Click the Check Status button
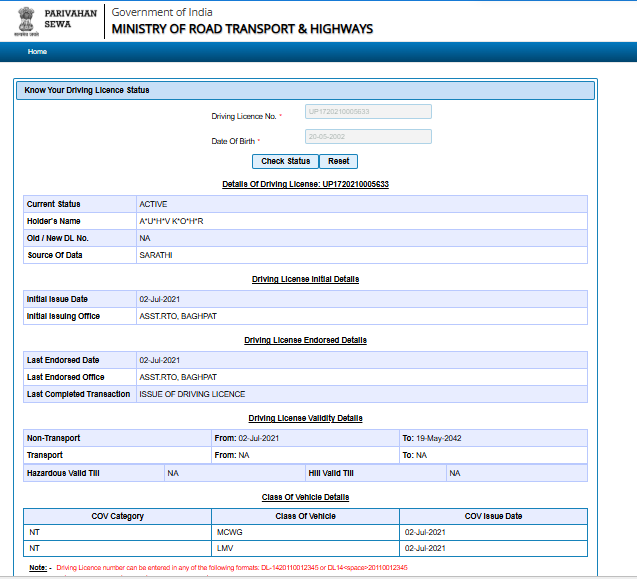The image size is (637, 579). [285, 162]
